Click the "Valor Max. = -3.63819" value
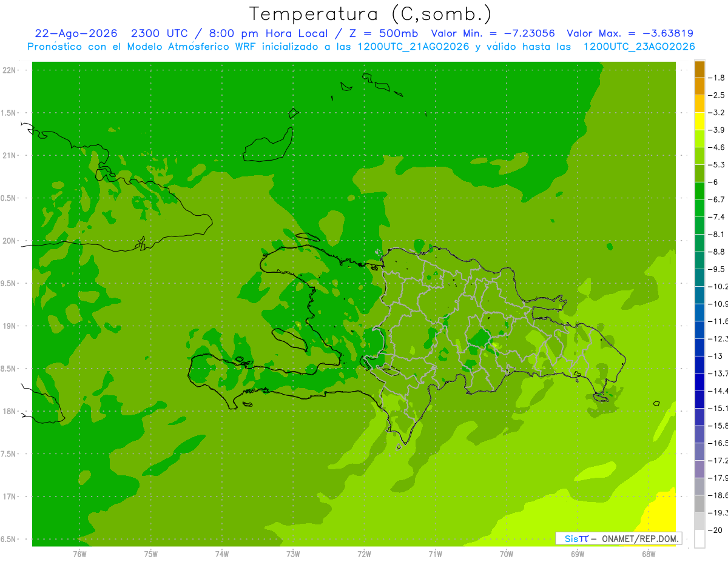 630,33
